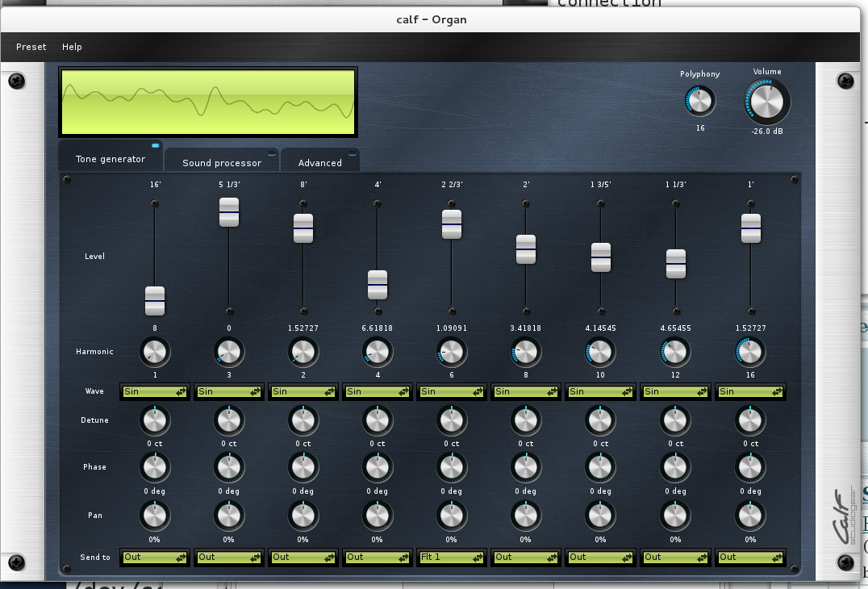Image resolution: width=868 pixels, height=589 pixels.
Task: Select the Tone generator tab
Action: [111, 159]
